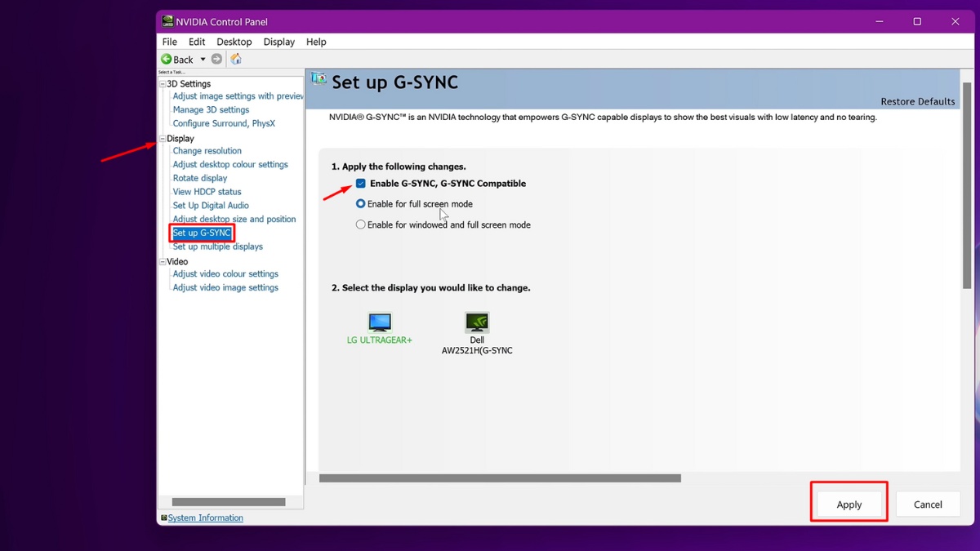Choose Enable for windowed and full screen mode

click(360, 224)
